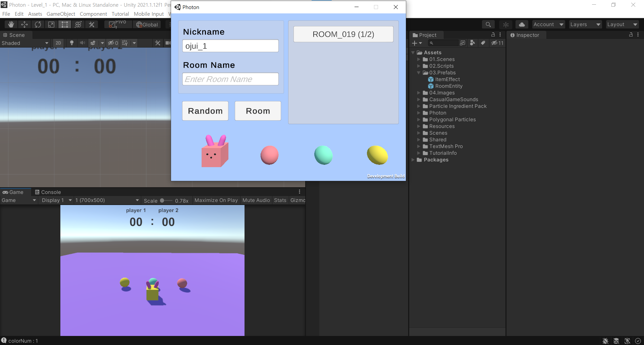This screenshot has width=644, height=345.
Task: Collapse the Assets root folder
Action: (x=413, y=53)
